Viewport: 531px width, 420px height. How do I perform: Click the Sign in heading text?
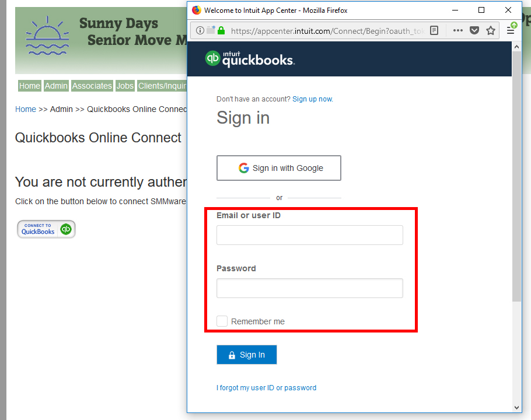tap(243, 118)
